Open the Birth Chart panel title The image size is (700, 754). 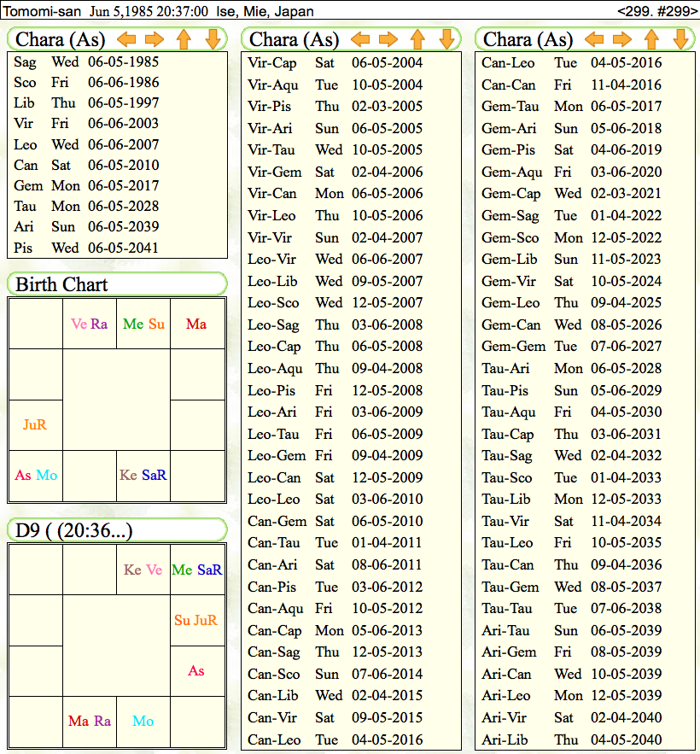[x=62, y=284]
